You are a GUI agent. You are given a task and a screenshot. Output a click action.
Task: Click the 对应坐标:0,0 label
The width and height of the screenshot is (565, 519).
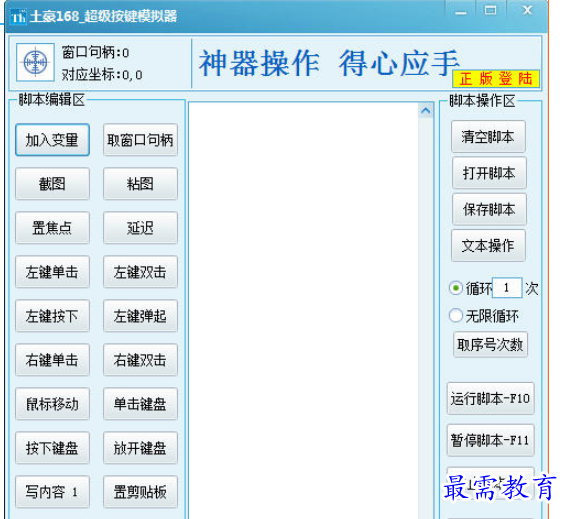tap(102, 75)
